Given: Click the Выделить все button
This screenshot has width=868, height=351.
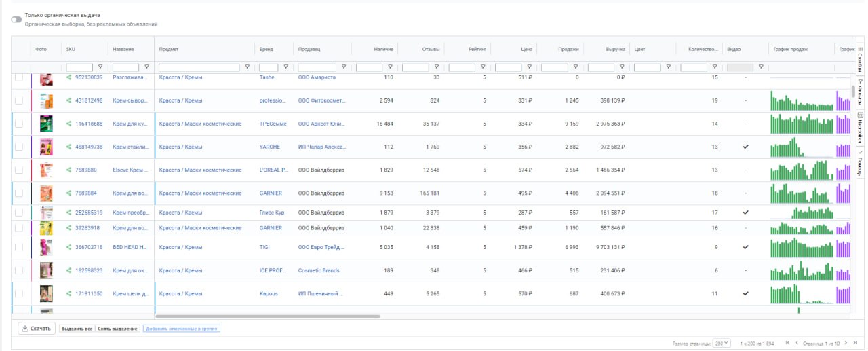Looking at the screenshot, I should tap(77, 329).
